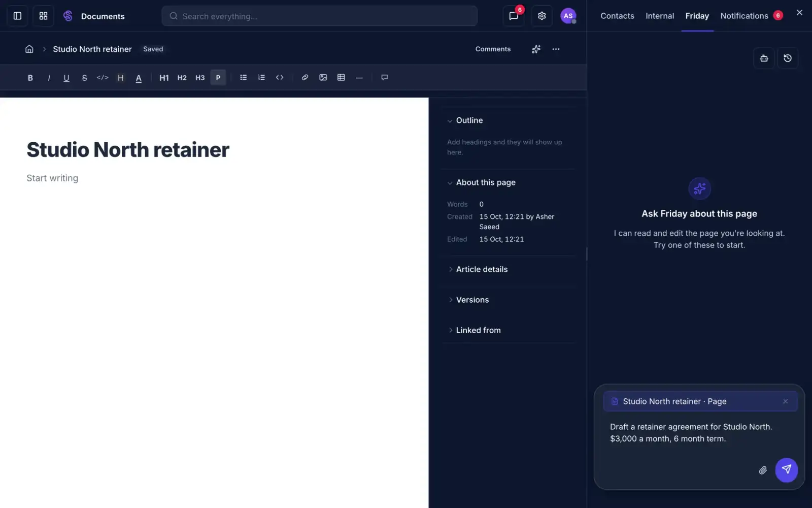
Task: Apply italic formatting
Action: pos(49,78)
